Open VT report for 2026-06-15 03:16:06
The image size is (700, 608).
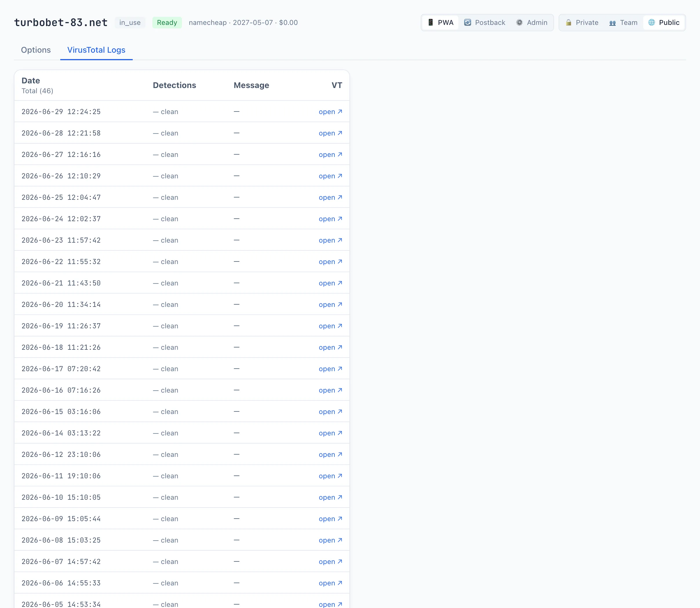(330, 411)
